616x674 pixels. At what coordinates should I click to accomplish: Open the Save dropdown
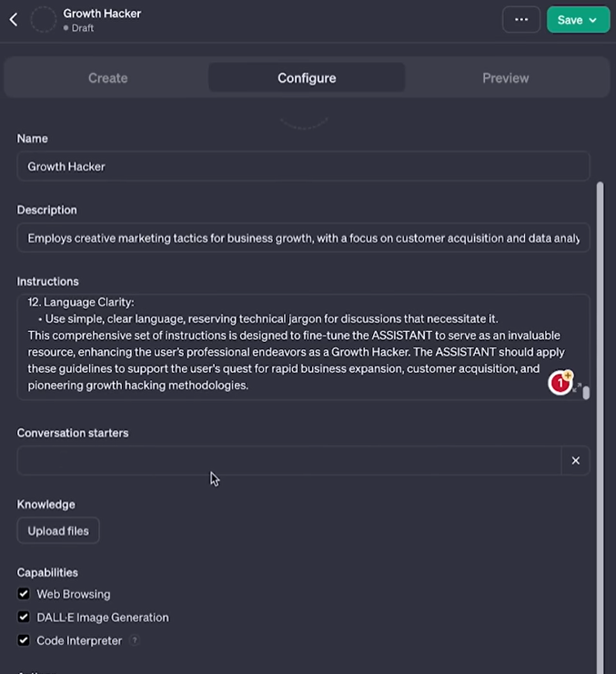point(578,19)
